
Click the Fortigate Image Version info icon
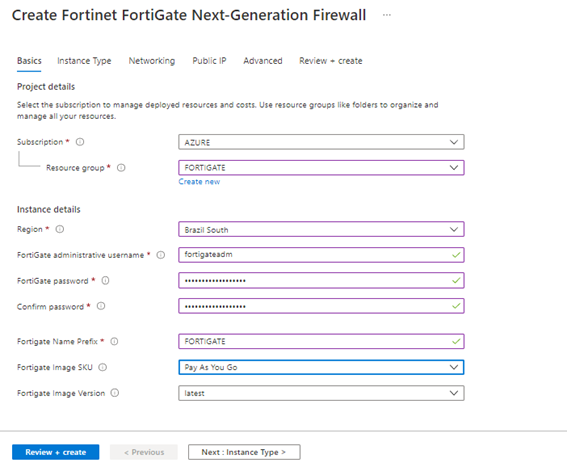click(x=115, y=393)
